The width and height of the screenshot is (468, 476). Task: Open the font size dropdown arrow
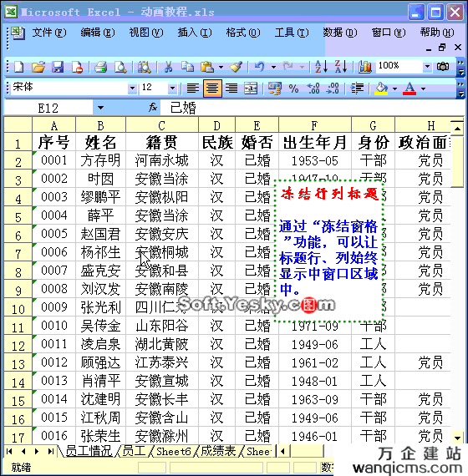click(x=172, y=88)
